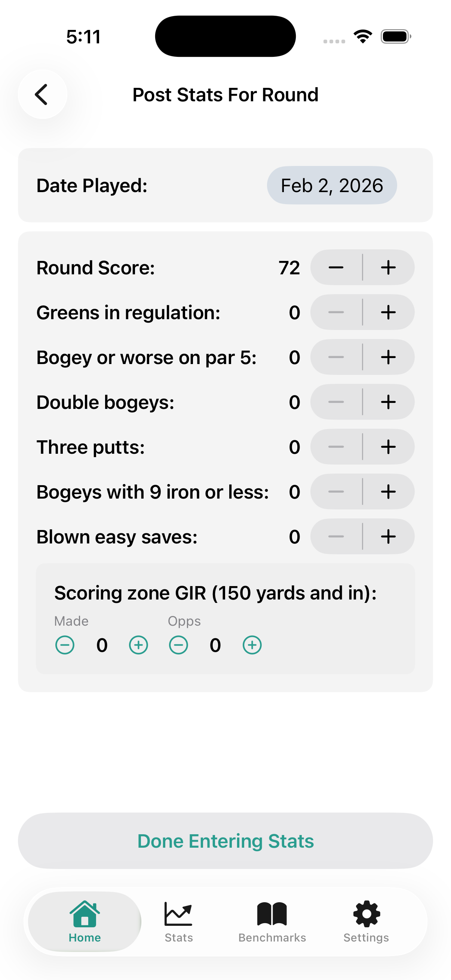Tap the circled minus under Made
The height and width of the screenshot is (980, 451).
65,645
